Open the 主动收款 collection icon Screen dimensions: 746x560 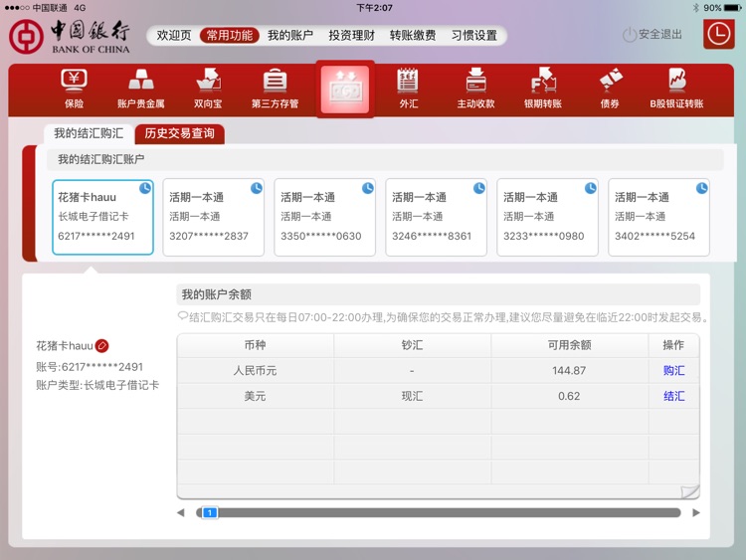tap(475, 89)
